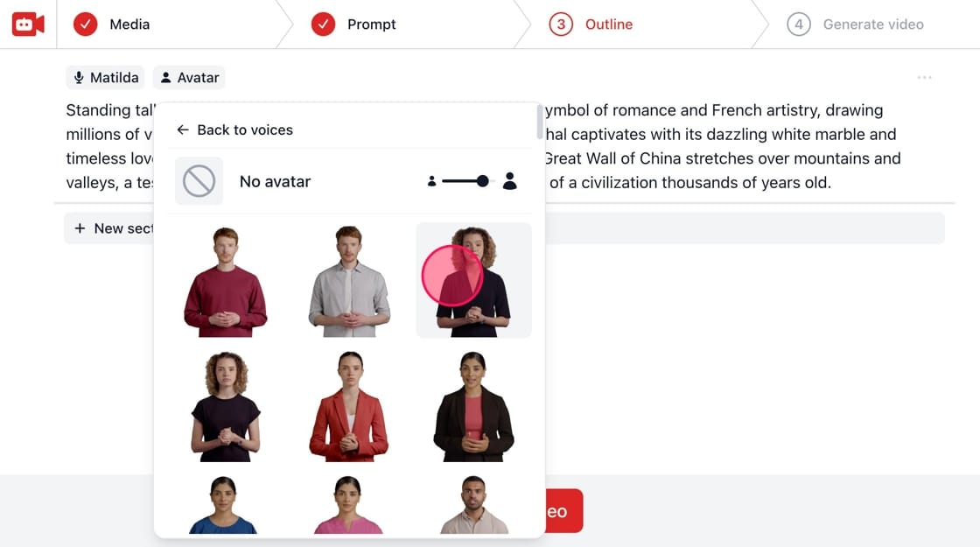Click the small person icon beside size slider
The image size is (980, 547).
[431, 181]
